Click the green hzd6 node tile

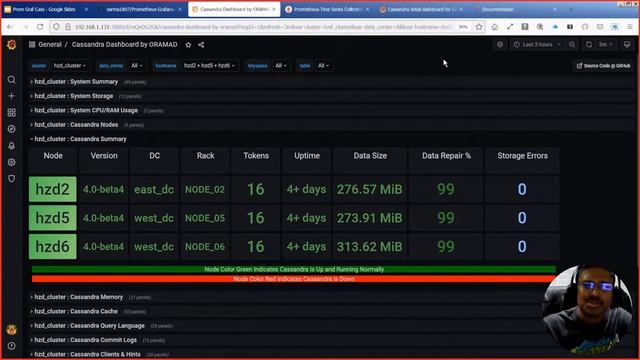(x=53, y=247)
